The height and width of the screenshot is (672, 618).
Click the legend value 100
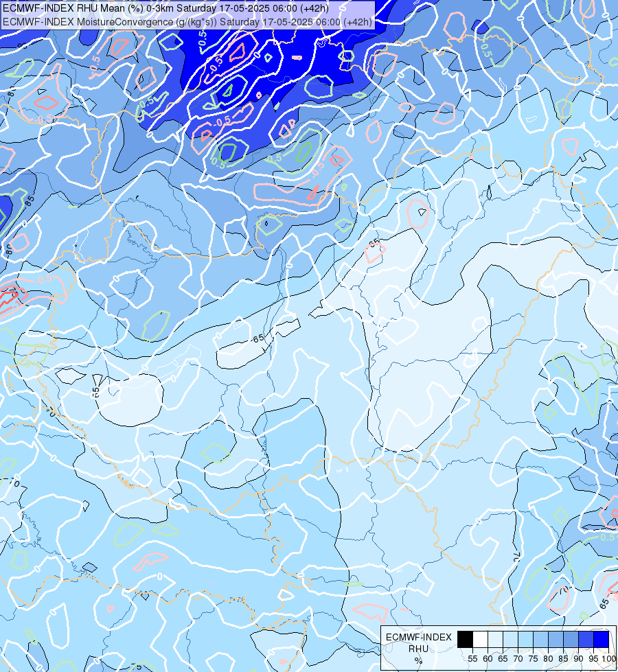608,659
